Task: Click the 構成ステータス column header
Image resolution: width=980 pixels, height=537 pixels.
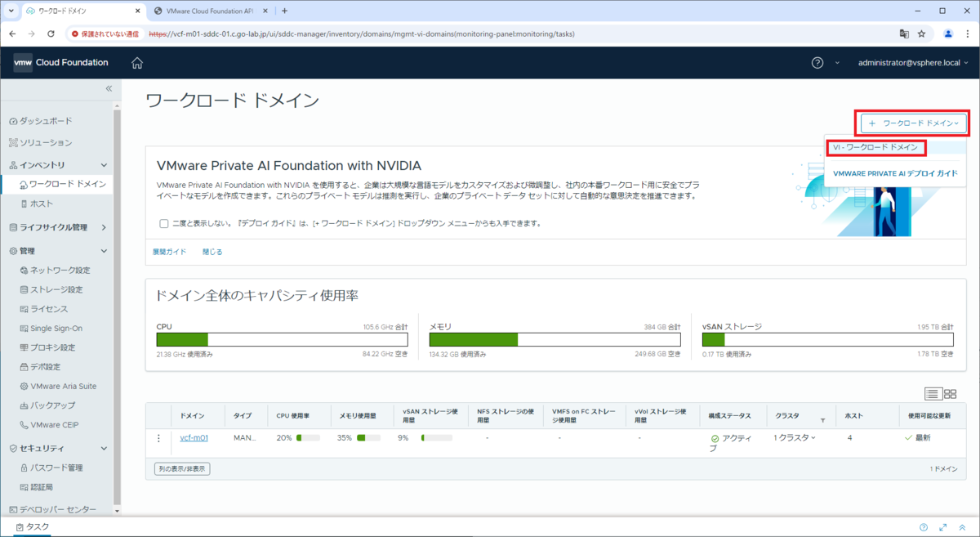Action: [x=729, y=415]
